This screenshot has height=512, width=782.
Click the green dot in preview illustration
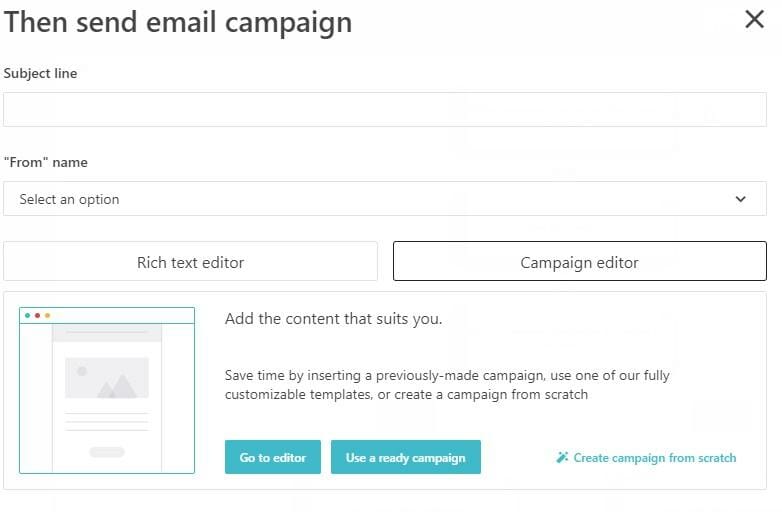pos(27,315)
